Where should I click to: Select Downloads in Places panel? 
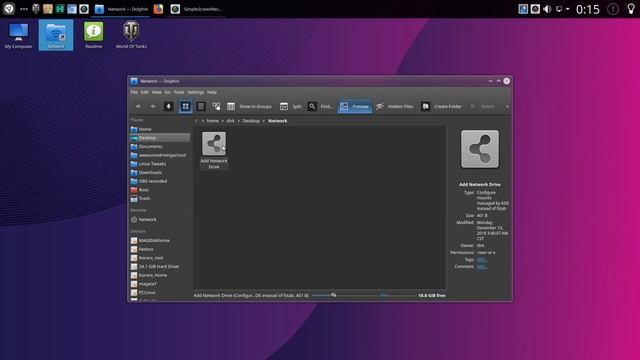pos(160,172)
